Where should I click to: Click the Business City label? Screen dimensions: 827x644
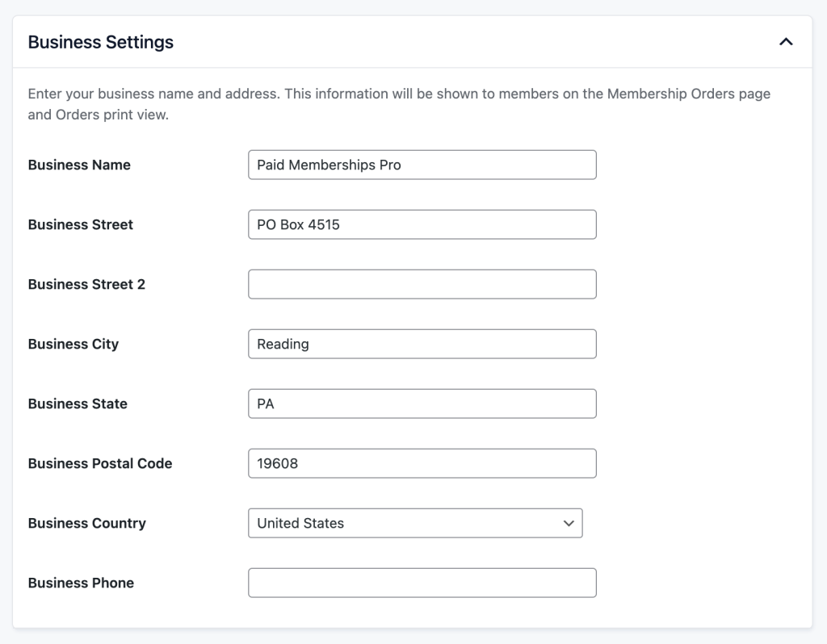click(x=73, y=344)
